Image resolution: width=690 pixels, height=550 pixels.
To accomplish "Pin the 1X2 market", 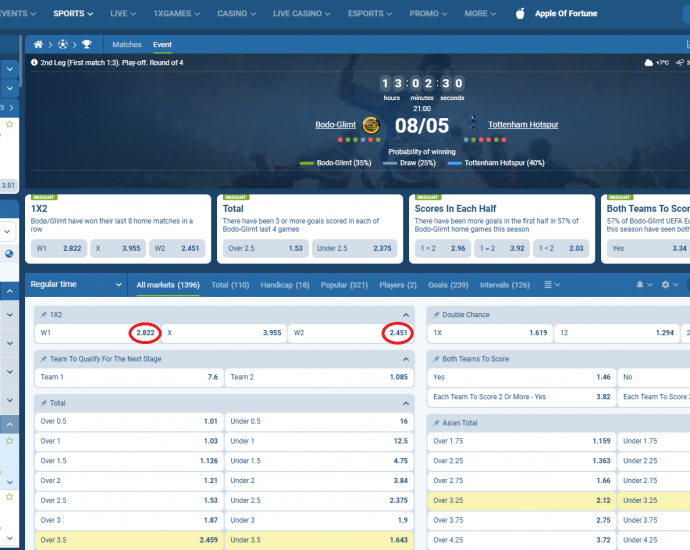I will [x=43, y=315].
